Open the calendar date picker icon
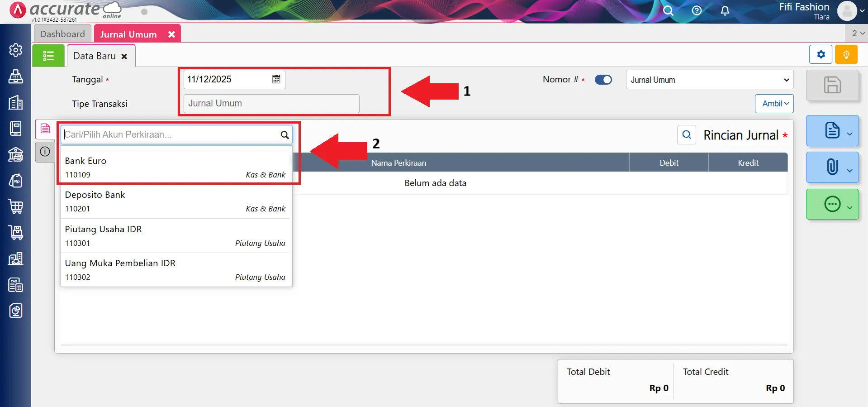The image size is (868, 407). click(x=276, y=80)
